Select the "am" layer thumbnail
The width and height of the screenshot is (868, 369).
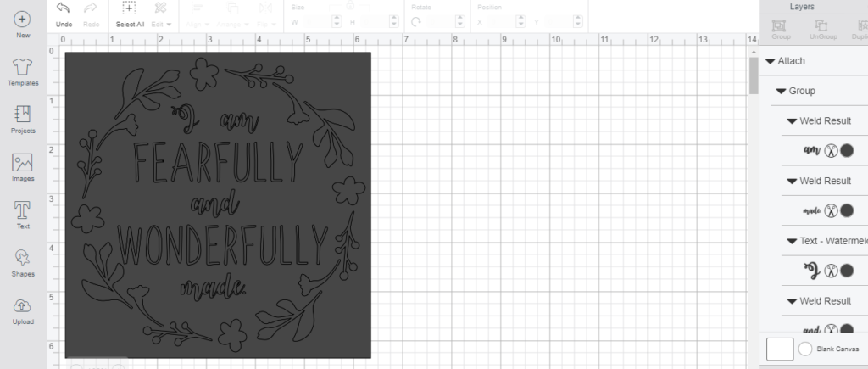tap(810, 150)
